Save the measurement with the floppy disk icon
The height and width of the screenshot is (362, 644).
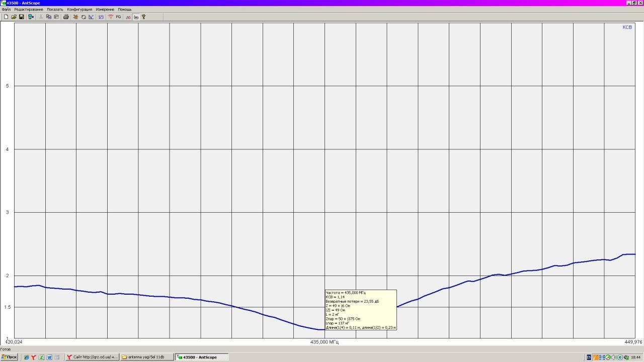[x=22, y=17]
